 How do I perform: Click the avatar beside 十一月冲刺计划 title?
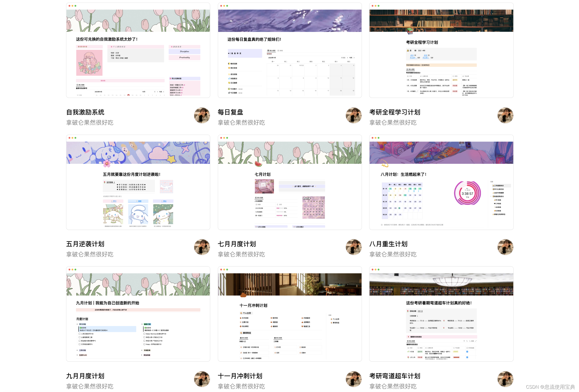[x=354, y=379]
